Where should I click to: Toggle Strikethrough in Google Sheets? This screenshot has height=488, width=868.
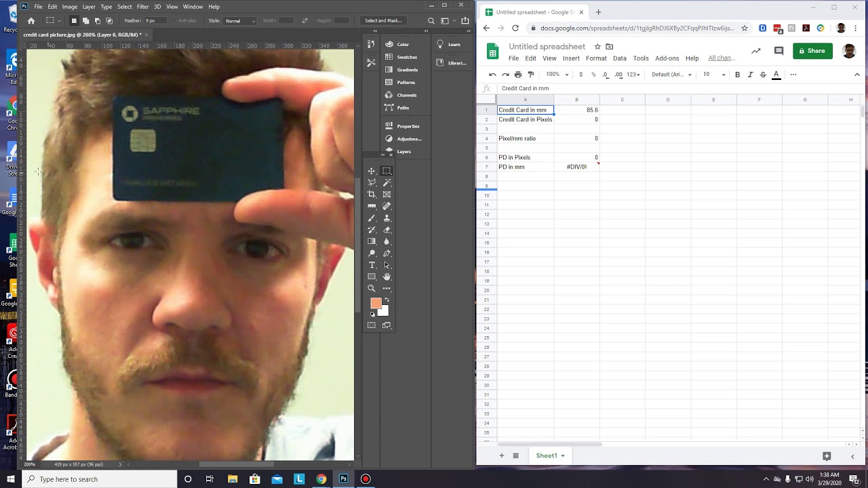point(763,75)
